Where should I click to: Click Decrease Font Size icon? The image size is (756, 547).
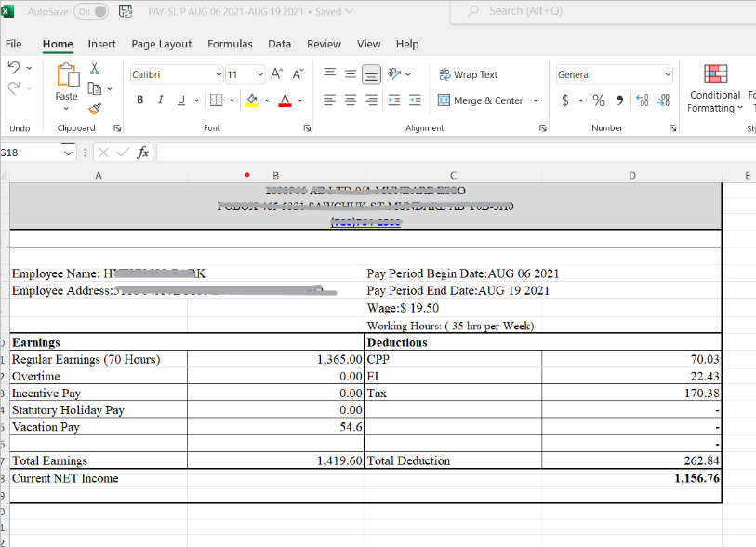(x=298, y=73)
